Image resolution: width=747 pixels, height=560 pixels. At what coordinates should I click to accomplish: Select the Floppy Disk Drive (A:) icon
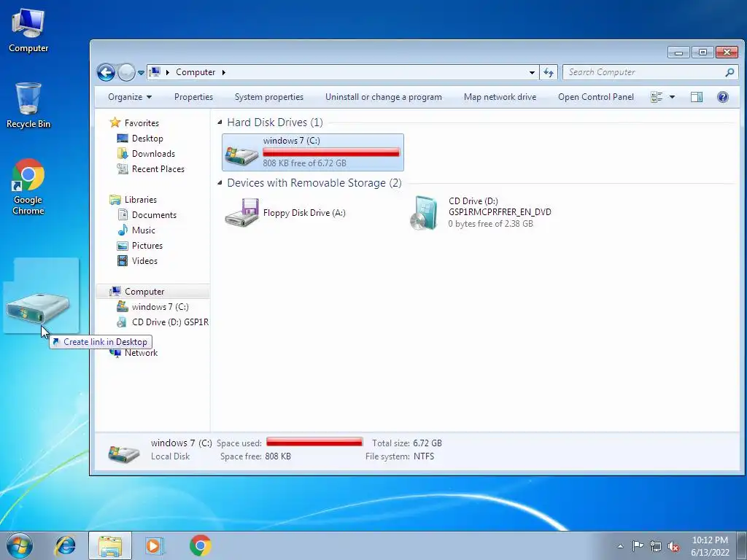[x=242, y=212]
